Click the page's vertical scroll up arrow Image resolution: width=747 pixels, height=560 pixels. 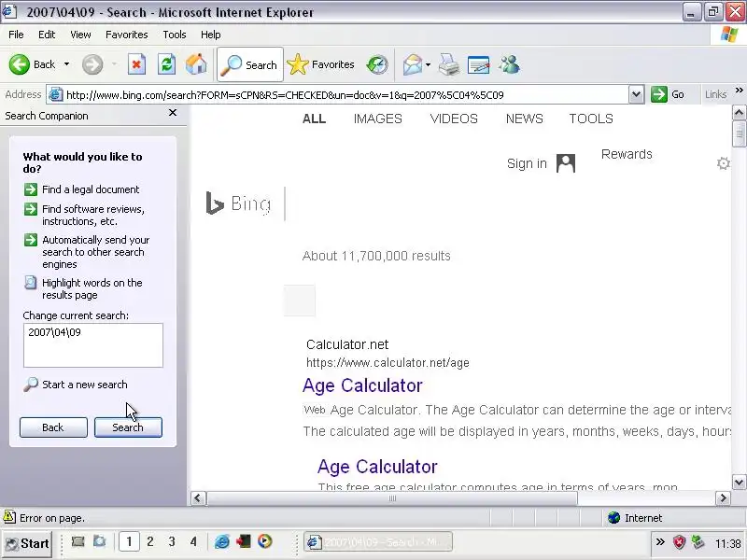click(739, 113)
